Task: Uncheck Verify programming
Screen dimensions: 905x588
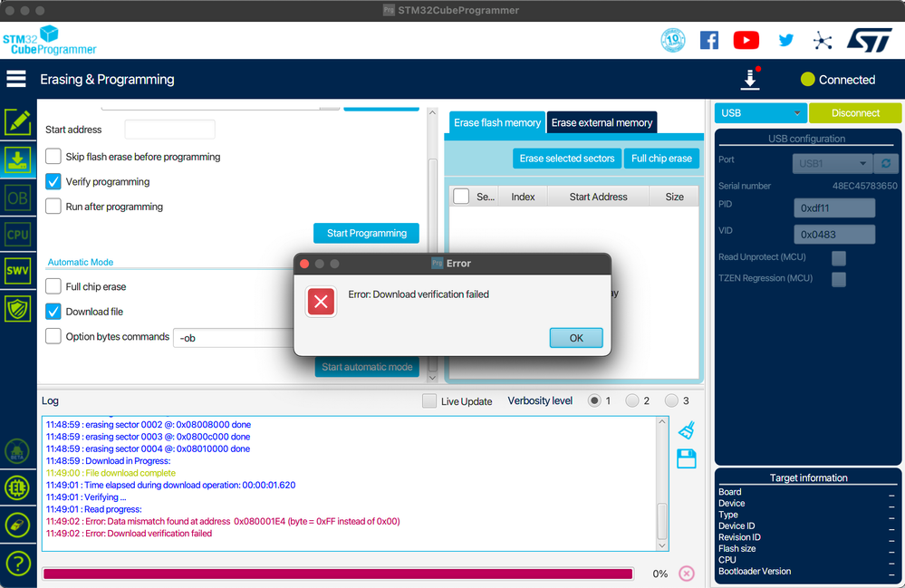Action: click(x=53, y=181)
